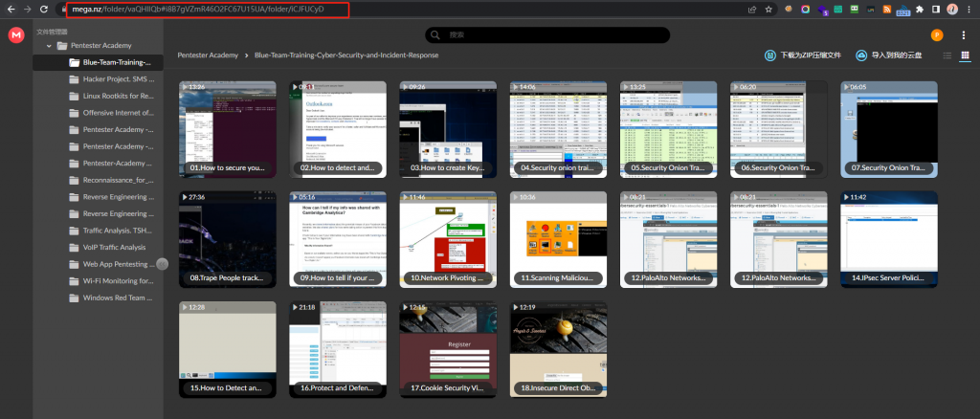980x419 pixels.
Task: Open video 06.Security Onion Tra...
Action: tap(779, 129)
